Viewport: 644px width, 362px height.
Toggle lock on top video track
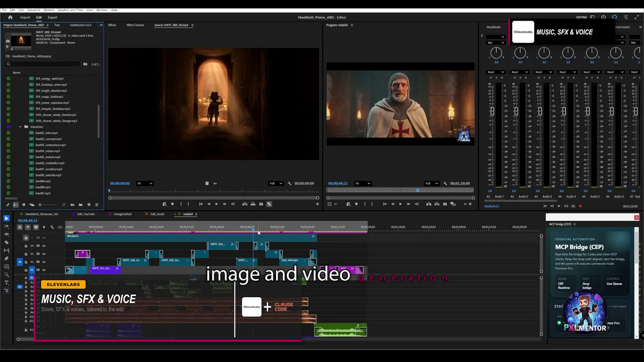pos(26,238)
